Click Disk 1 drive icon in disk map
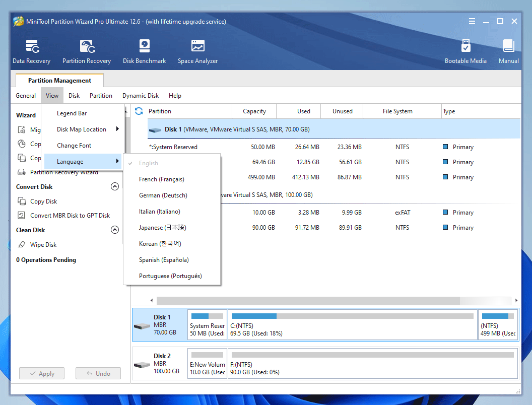The image size is (532, 405). (142, 326)
